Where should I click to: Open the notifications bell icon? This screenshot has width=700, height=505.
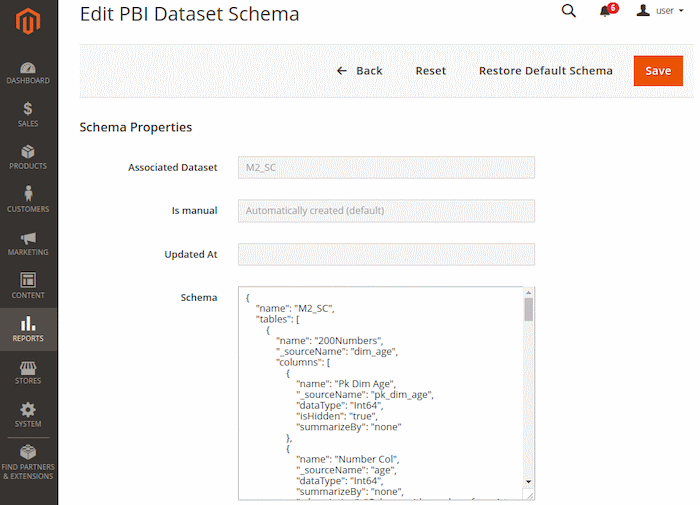[x=605, y=11]
